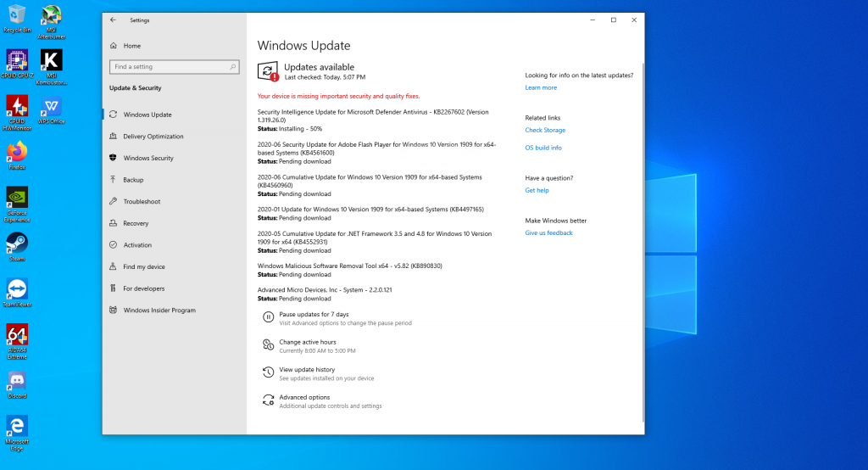Click the Home icon in Settings sidebar
This screenshot has width=868, height=470.
coord(114,46)
